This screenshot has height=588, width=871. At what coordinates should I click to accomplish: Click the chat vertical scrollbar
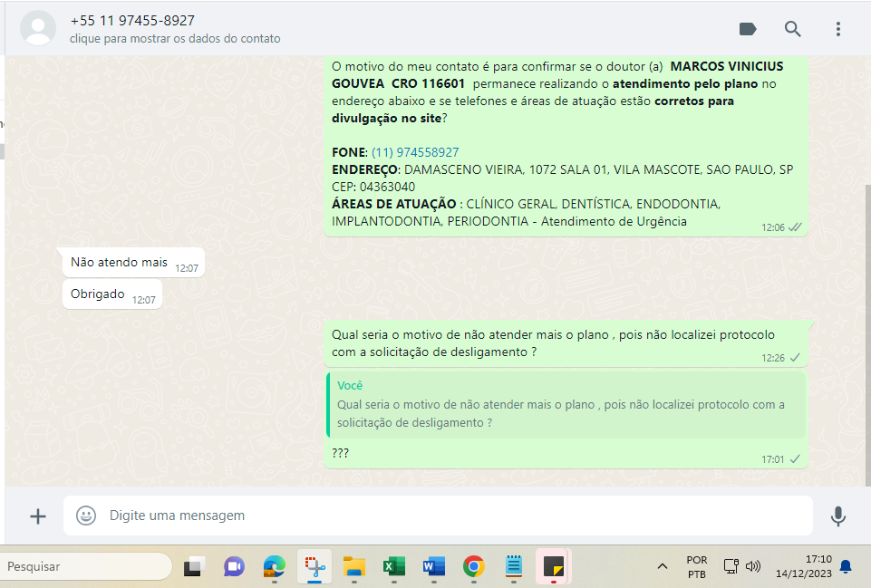pyautogui.click(x=867, y=333)
